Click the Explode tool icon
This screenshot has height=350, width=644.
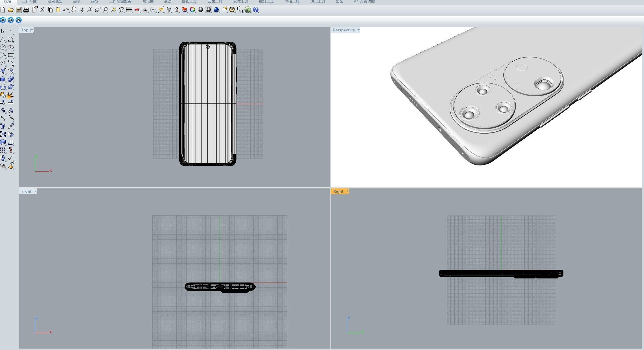click(11, 95)
